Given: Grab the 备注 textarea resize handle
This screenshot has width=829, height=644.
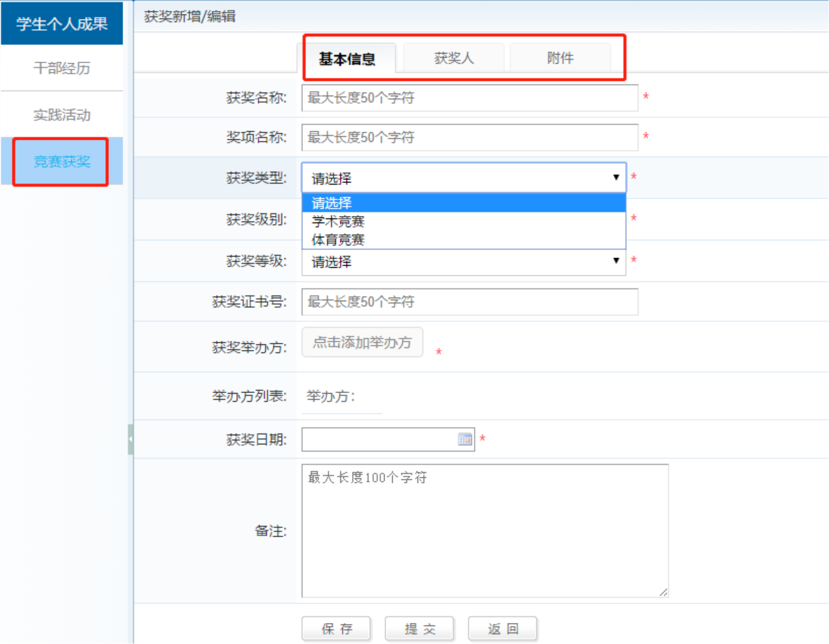Looking at the screenshot, I should point(663,592).
